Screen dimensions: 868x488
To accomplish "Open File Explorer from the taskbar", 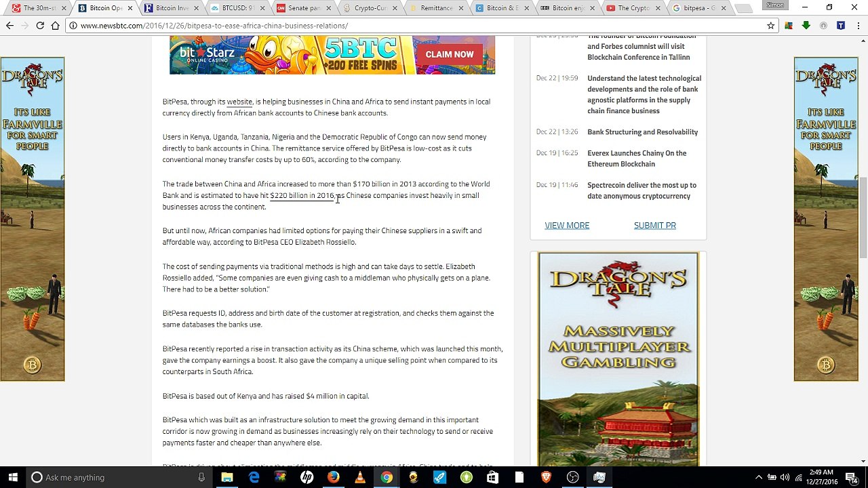I will click(x=227, y=477).
